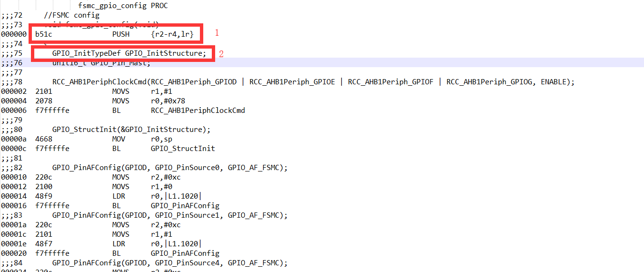Select the MOV r0,sp instruction
The height and width of the screenshot is (272, 644).
pyautogui.click(x=139, y=139)
